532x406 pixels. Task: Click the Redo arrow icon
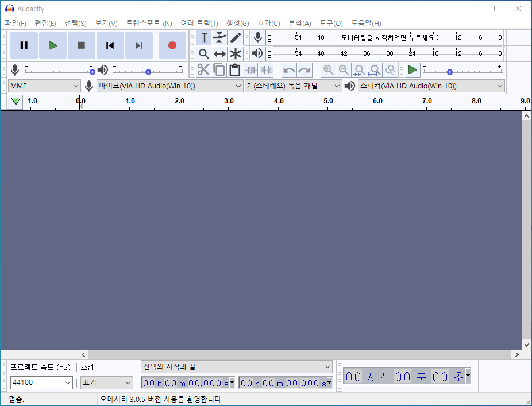tap(304, 70)
